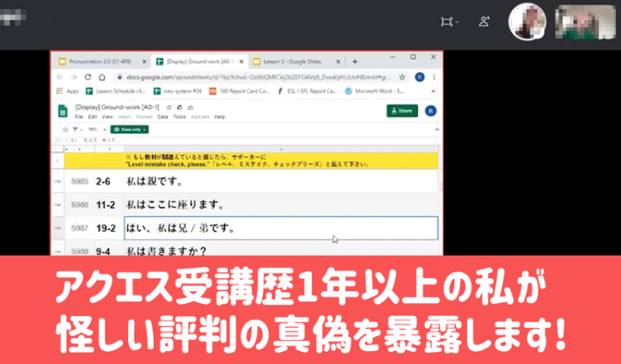Click the add participant icon
The height and width of the screenshot is (364, 621).
pos(484,21)
